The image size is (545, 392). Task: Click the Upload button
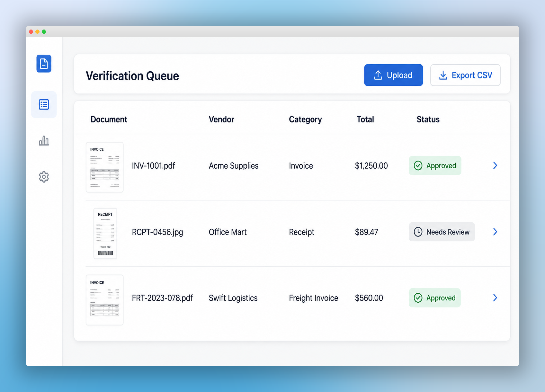393,75
